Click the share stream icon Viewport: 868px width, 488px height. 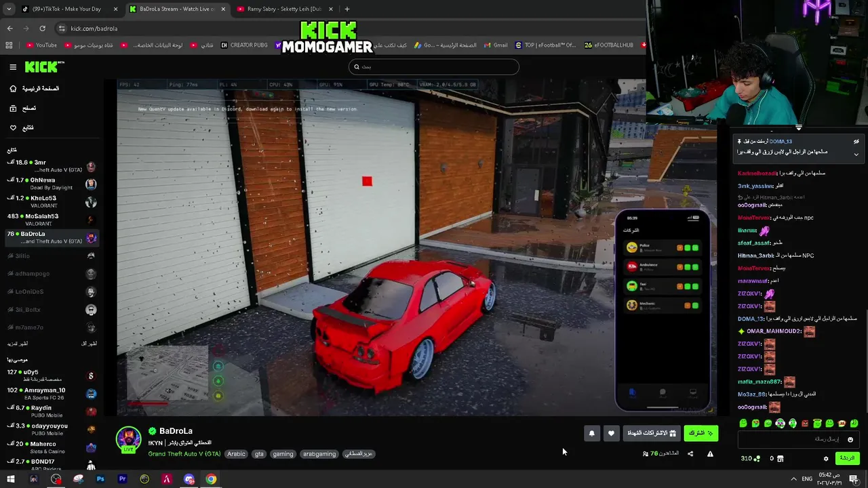(x=690, y=453)
